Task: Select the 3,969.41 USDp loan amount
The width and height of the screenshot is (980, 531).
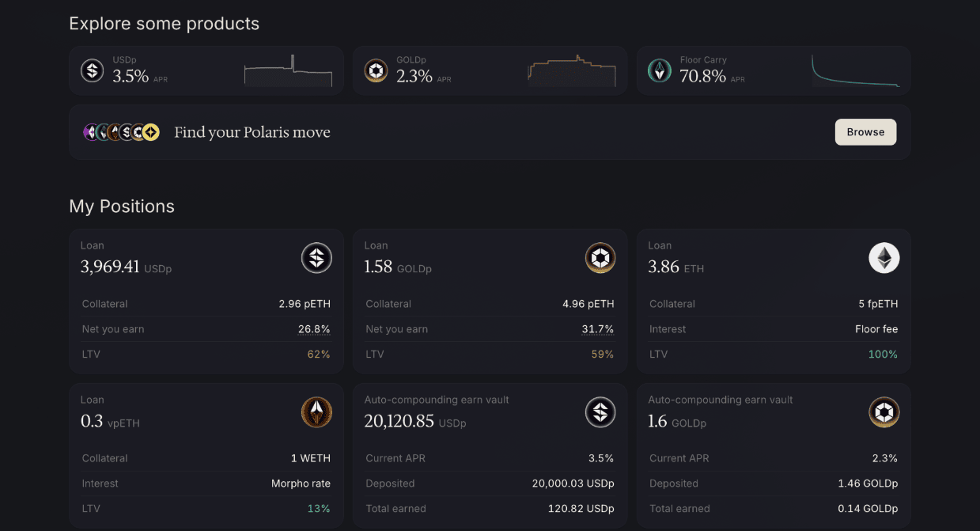Action: (126, 267)
